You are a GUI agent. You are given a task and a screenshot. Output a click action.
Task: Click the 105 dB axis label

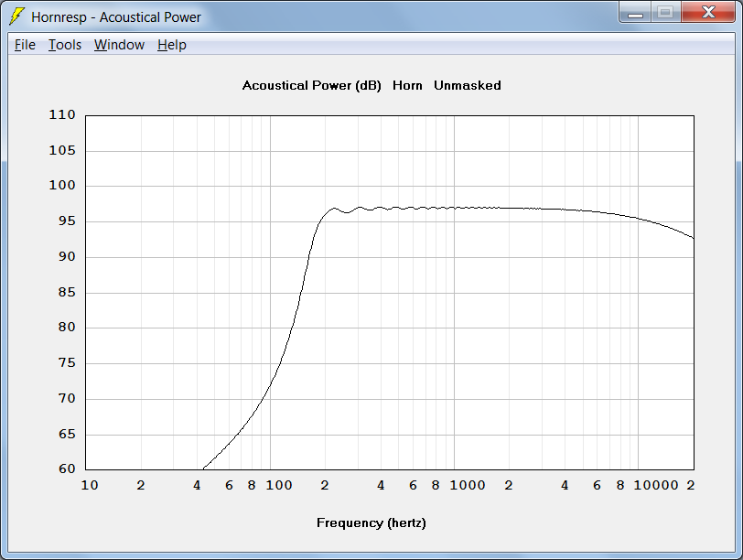pyautogui.click(x=62, y=151)
